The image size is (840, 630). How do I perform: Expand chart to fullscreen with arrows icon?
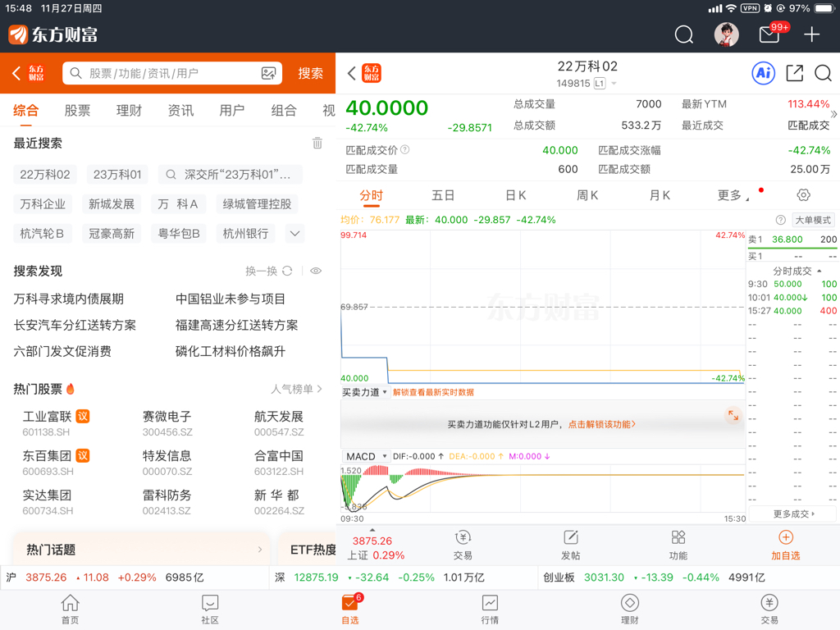pyautogui.click(x=733, y=415)
